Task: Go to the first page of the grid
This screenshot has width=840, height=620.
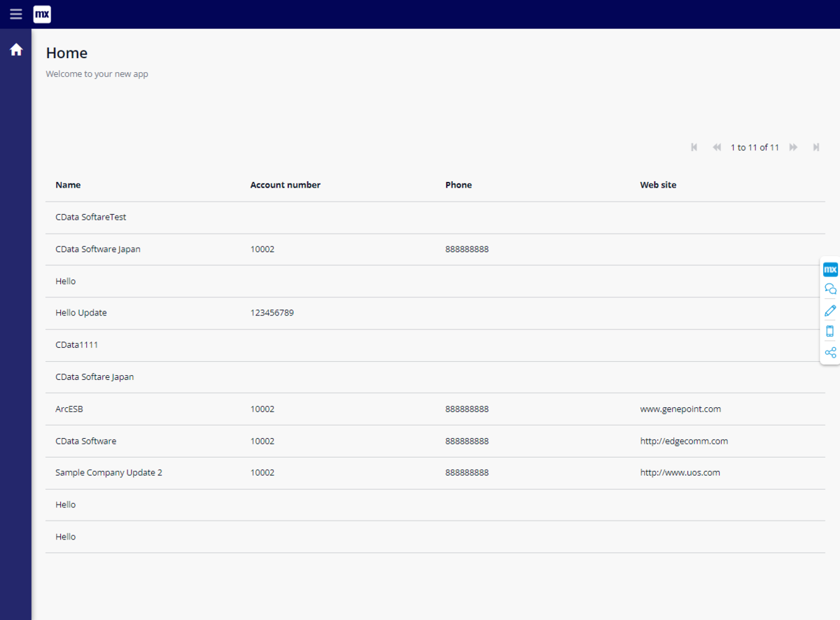Action: [694, 148]
